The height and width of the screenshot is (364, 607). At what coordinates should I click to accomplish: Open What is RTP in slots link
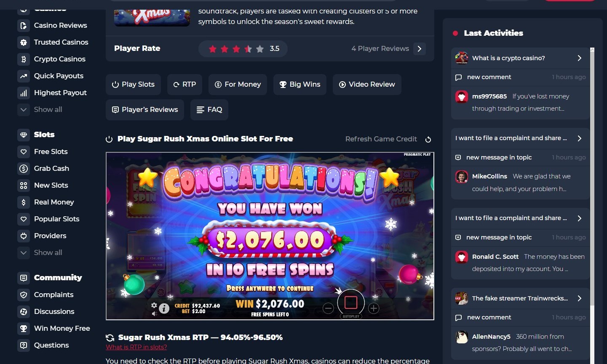click(136, 347)
